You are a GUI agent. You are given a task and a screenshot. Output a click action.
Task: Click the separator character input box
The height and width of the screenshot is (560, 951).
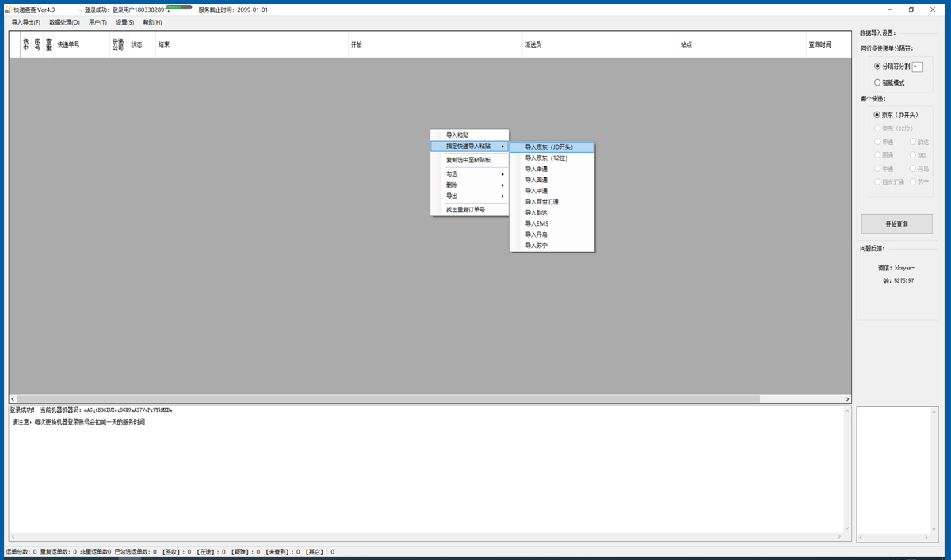[x=918, y=67]
